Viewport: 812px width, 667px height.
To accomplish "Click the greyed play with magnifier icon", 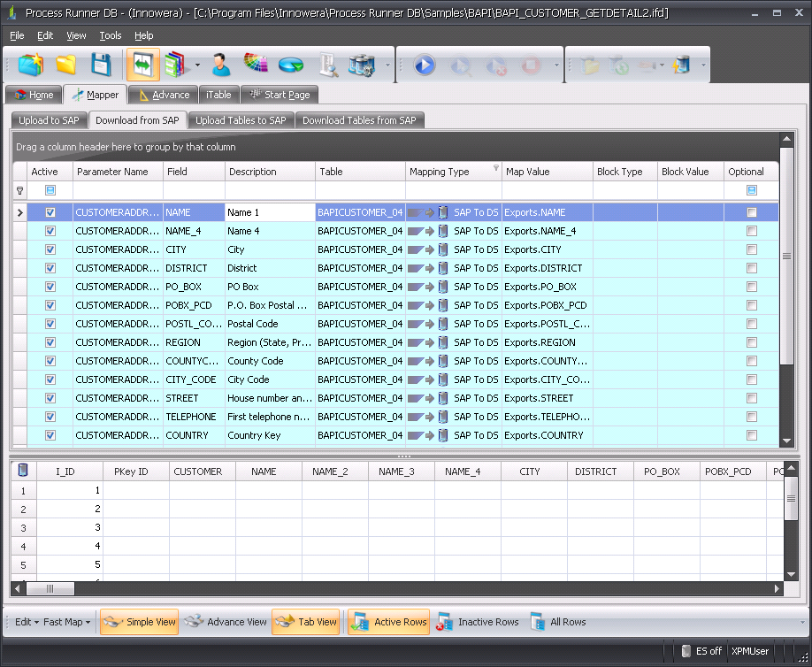I will (460, 65).
